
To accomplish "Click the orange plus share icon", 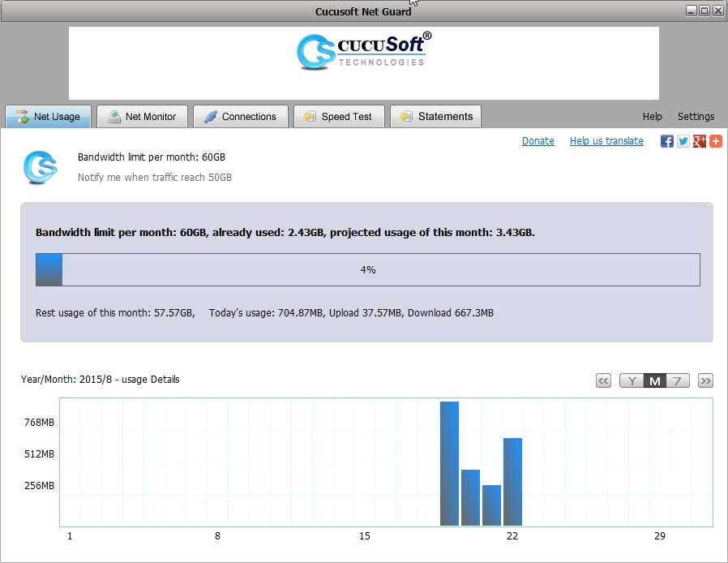I will tap(717, 140).
